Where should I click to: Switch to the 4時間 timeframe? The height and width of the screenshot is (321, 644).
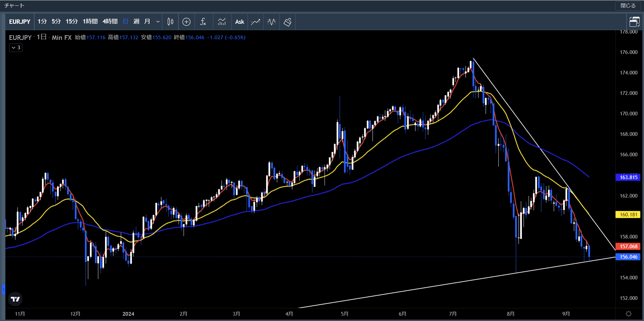tap(110, 22)
